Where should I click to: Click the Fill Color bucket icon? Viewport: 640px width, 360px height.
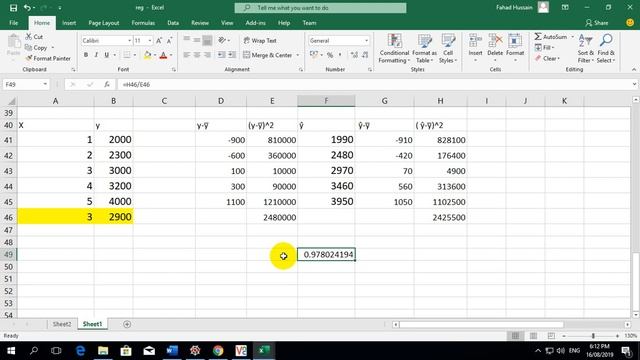tap(147, 55)
